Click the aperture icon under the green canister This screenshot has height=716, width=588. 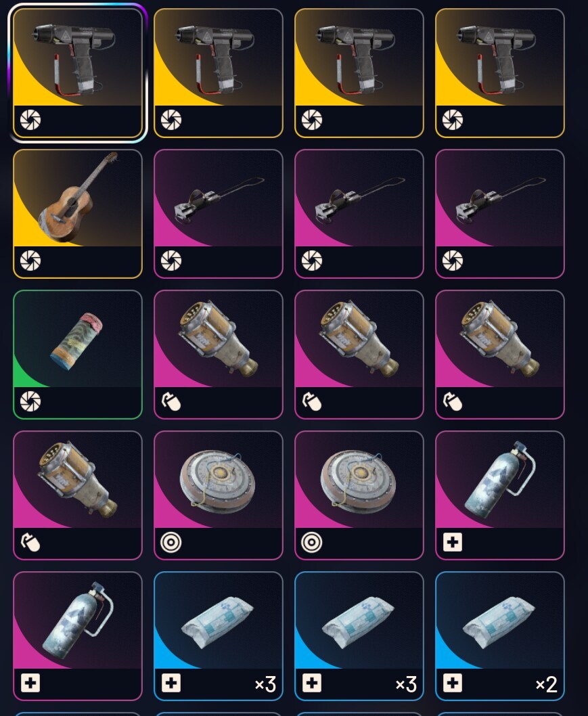point(30,401)
